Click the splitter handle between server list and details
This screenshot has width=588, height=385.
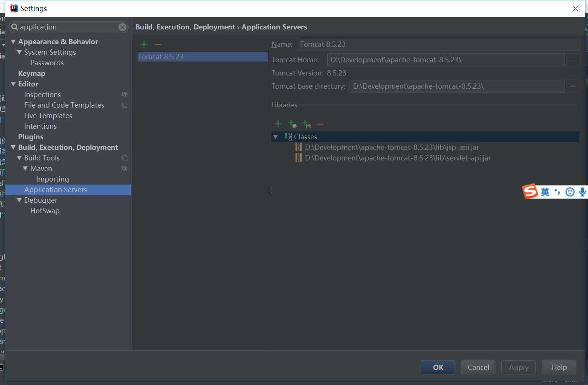[x=270, y=191]
